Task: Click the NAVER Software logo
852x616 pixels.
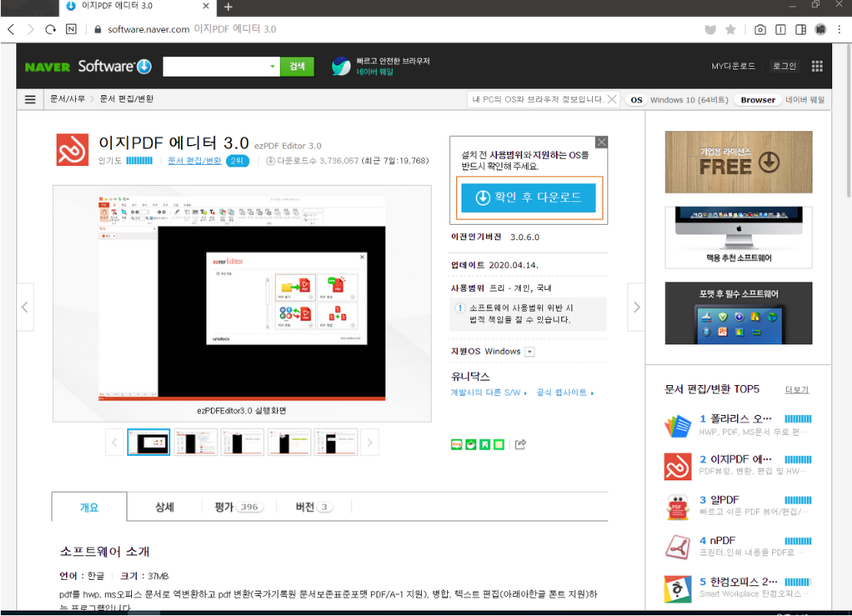Action: 88,66
